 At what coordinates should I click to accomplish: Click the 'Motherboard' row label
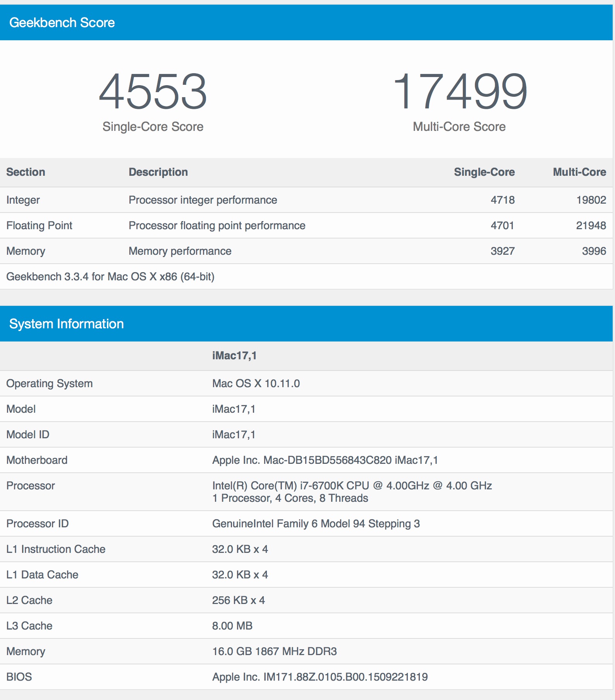click(x=37, y=460)
